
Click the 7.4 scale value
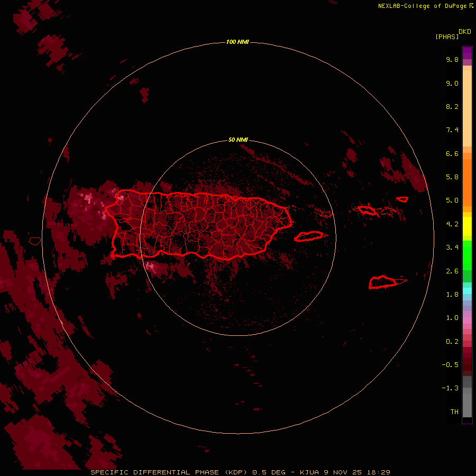[x=452, y=130]
